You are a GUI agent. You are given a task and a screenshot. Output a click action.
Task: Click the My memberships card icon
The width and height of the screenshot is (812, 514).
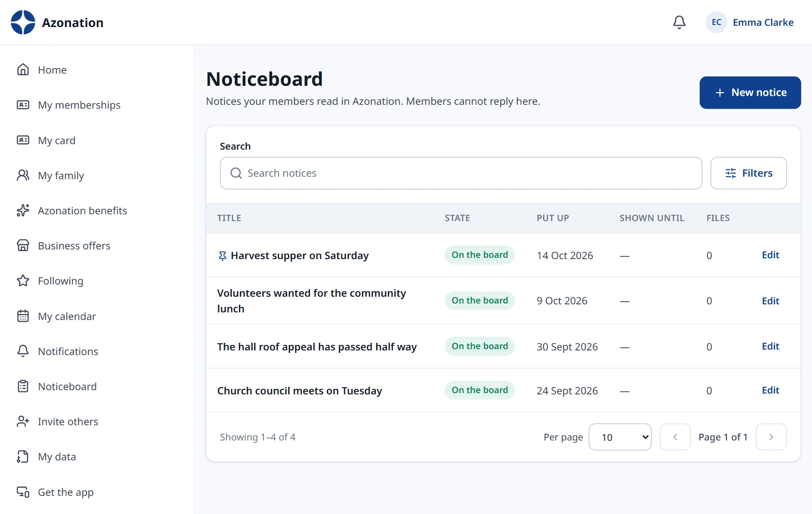coord(23,105)
